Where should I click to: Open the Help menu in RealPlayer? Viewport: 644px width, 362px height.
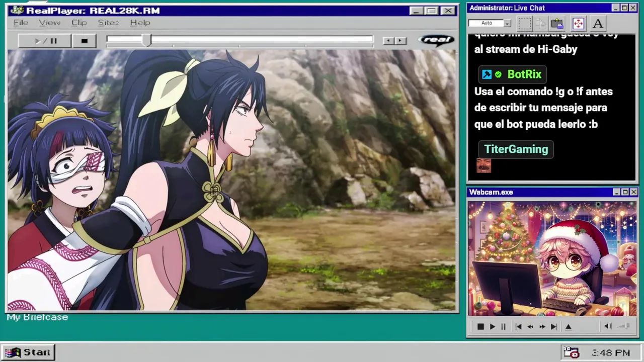140,23
